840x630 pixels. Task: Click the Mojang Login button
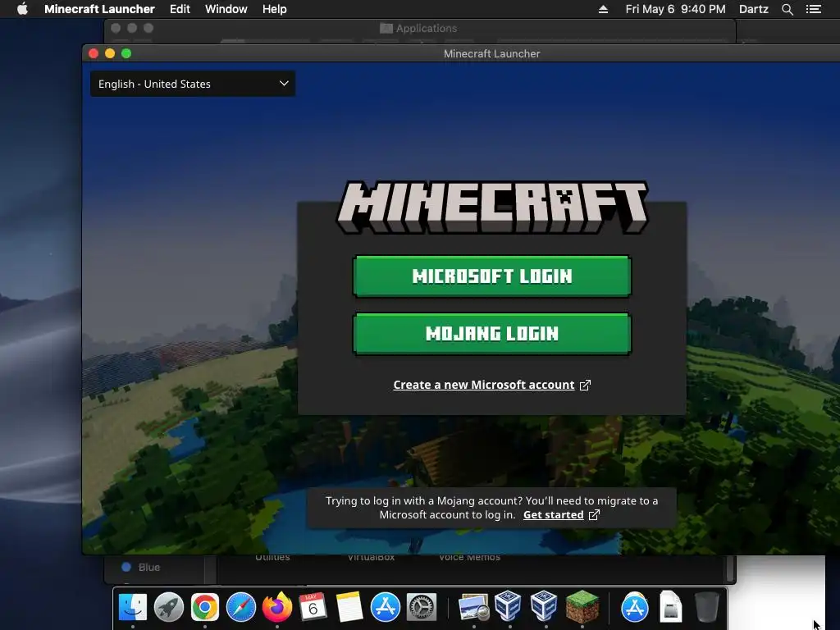[492, 333]
